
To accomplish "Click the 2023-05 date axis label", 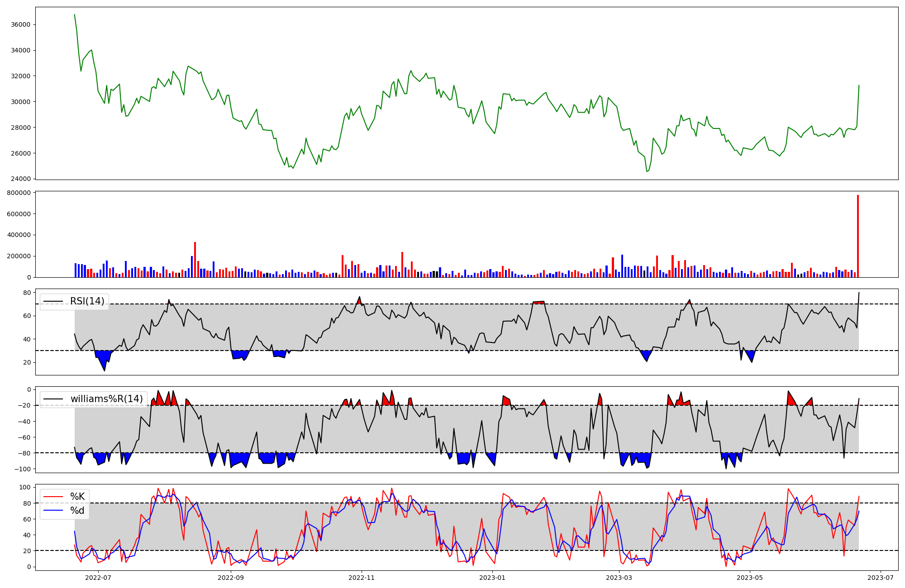I will point(750,578).
